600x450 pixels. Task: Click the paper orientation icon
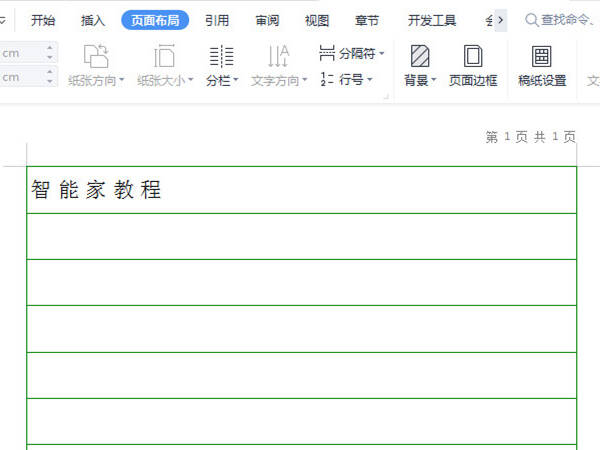[x=96, y=56]
